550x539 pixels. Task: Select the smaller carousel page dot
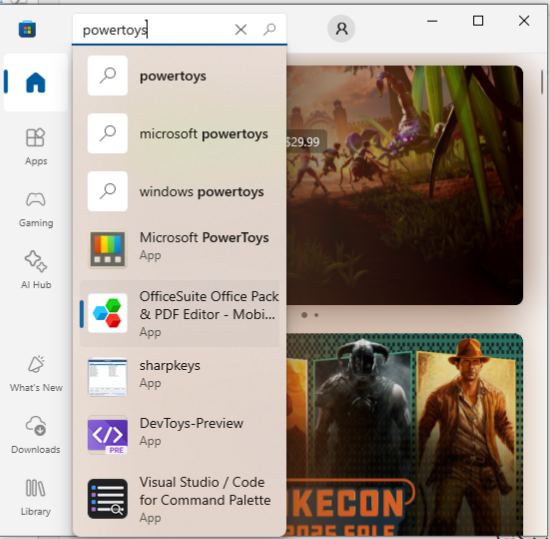pos(316,315)
